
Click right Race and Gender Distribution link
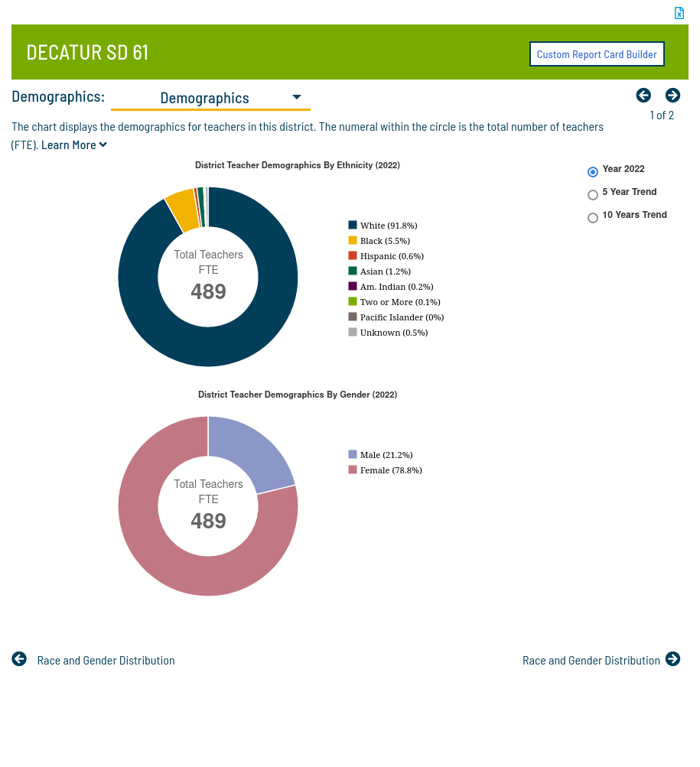(591, 661)
